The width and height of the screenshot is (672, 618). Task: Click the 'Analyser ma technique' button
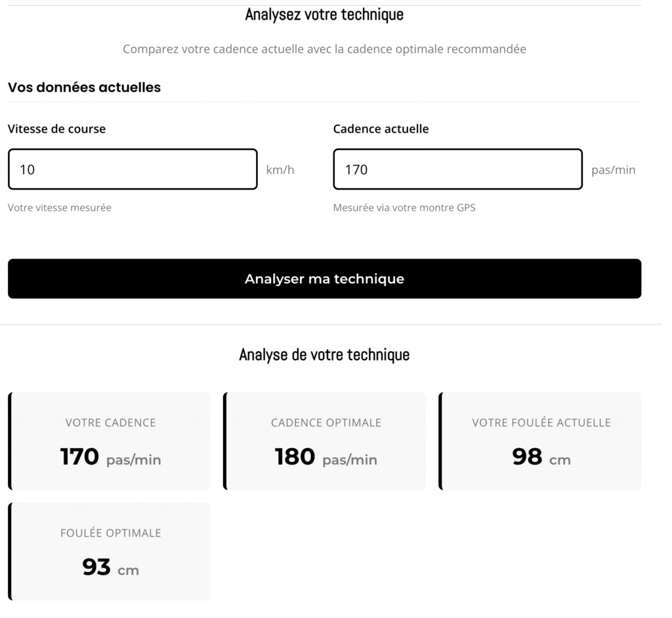(324, 279)
